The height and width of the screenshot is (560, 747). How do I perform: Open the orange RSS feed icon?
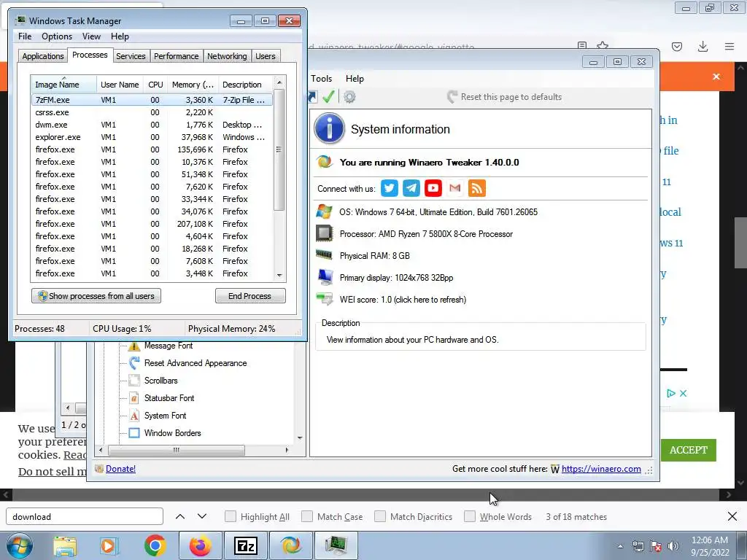477,188
